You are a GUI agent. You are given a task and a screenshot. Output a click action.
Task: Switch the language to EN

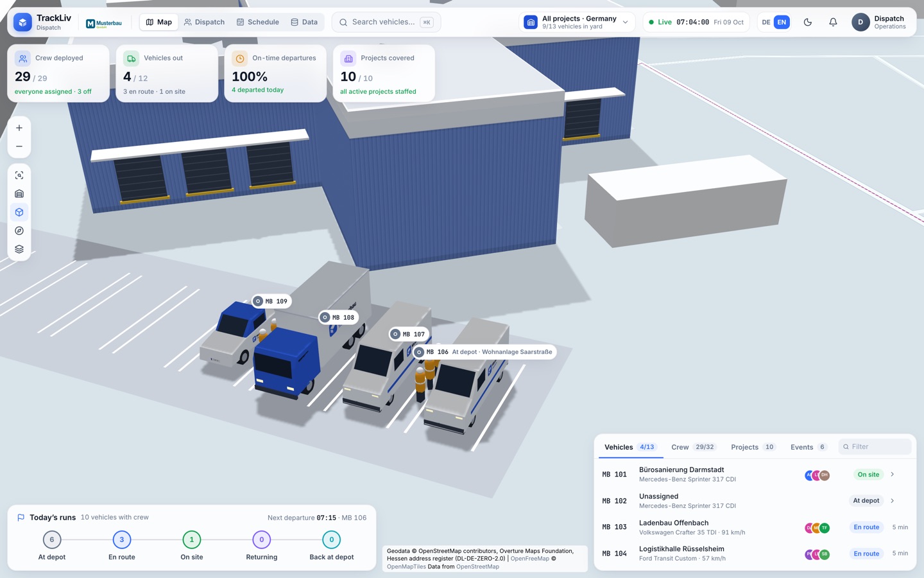pos(782,22)
